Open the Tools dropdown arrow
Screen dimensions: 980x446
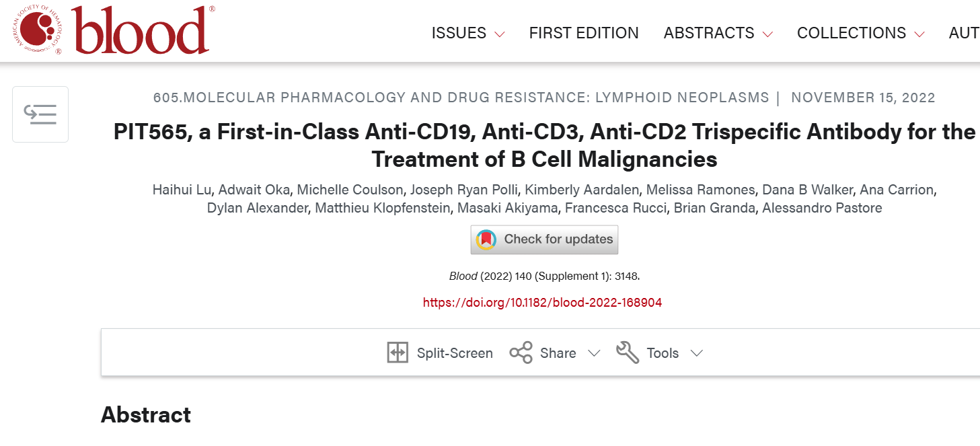click(x=696, y=354)
